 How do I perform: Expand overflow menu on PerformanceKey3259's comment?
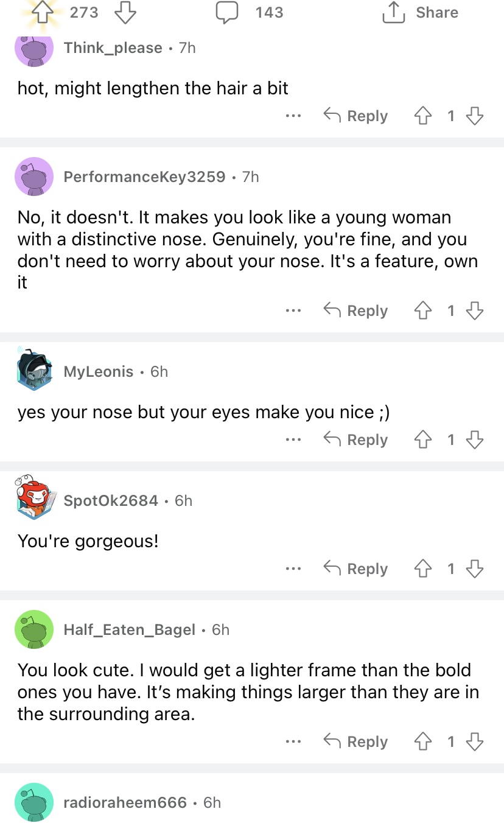293,310
